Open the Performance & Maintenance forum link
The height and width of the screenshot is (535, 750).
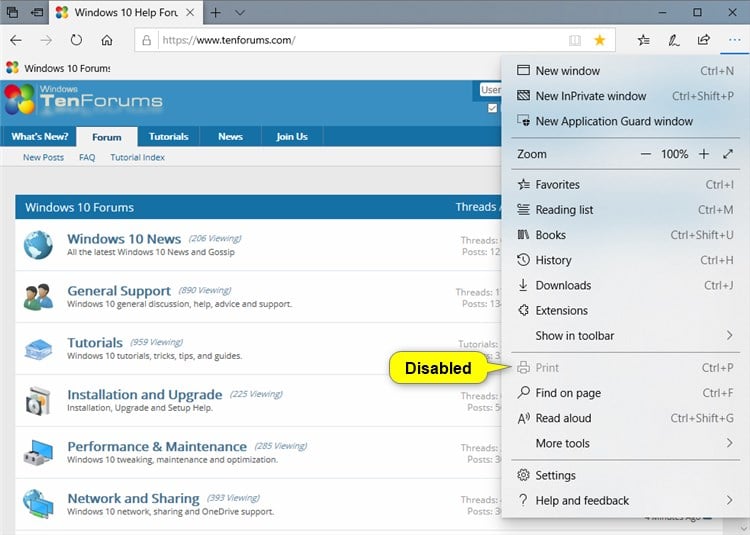pos(157,446)
